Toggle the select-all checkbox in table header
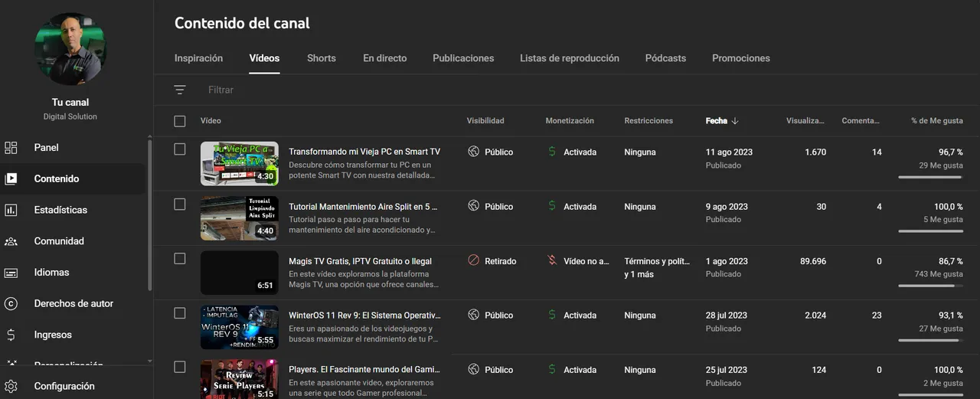Screen dimensions: 980x399 point(180,121)
